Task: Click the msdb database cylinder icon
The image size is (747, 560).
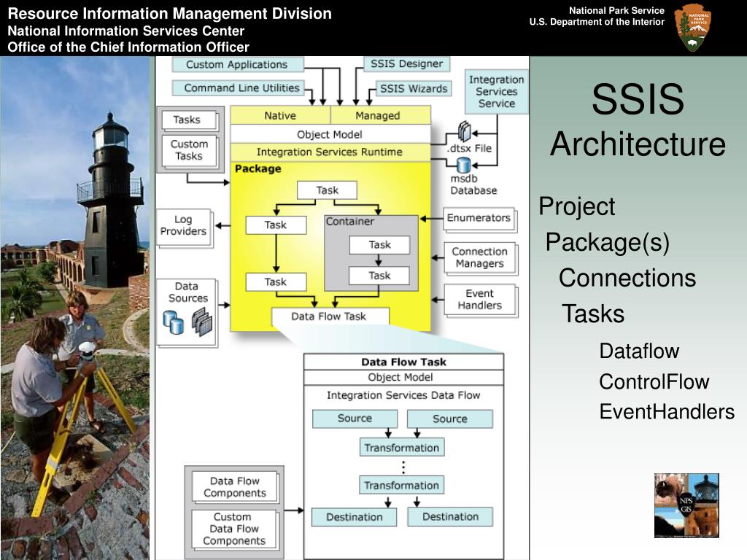Action: [463, 166]
